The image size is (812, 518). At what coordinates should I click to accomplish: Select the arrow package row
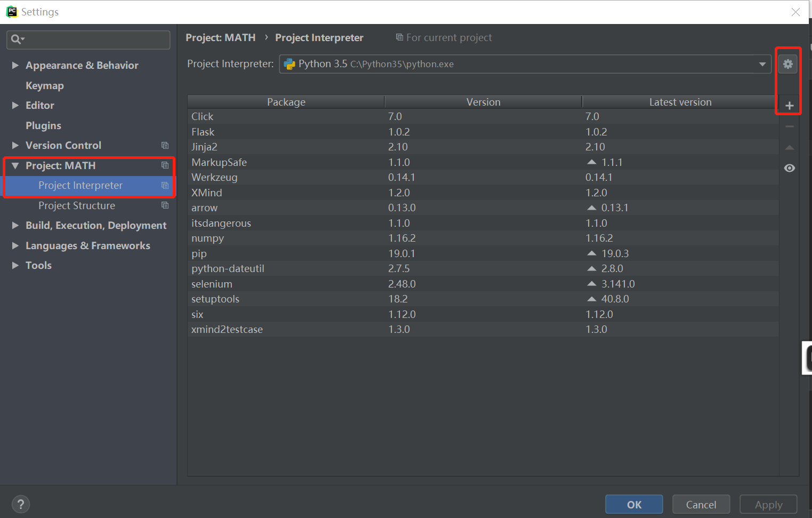[483, 208]
